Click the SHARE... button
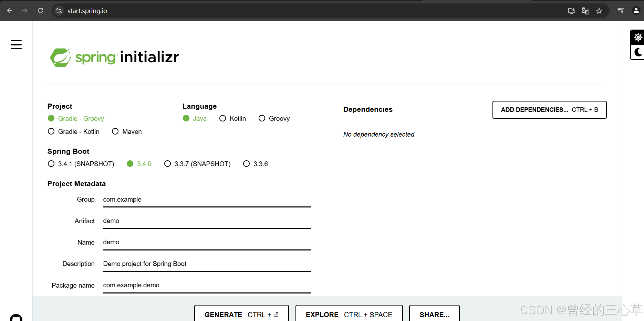 434,313
